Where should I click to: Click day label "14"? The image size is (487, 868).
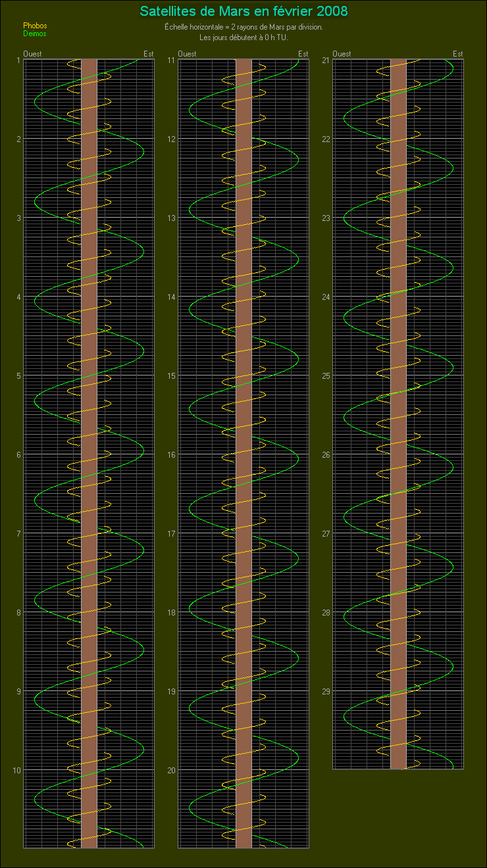171,297
